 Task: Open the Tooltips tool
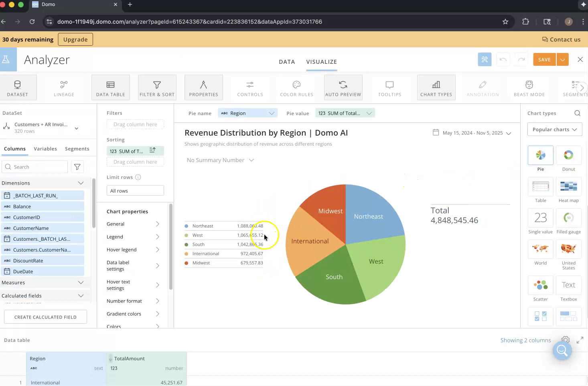(x=389, y=87)
